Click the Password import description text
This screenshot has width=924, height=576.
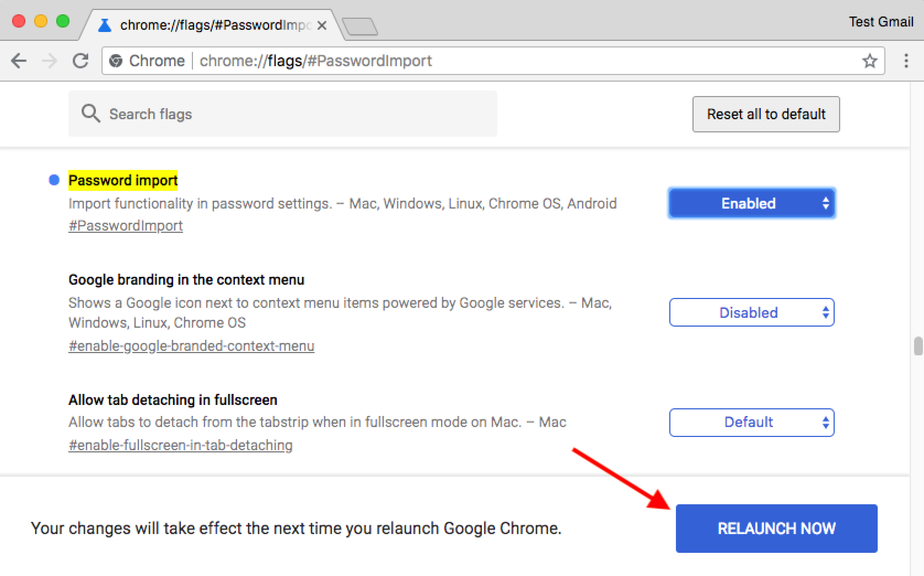(343, 203)
